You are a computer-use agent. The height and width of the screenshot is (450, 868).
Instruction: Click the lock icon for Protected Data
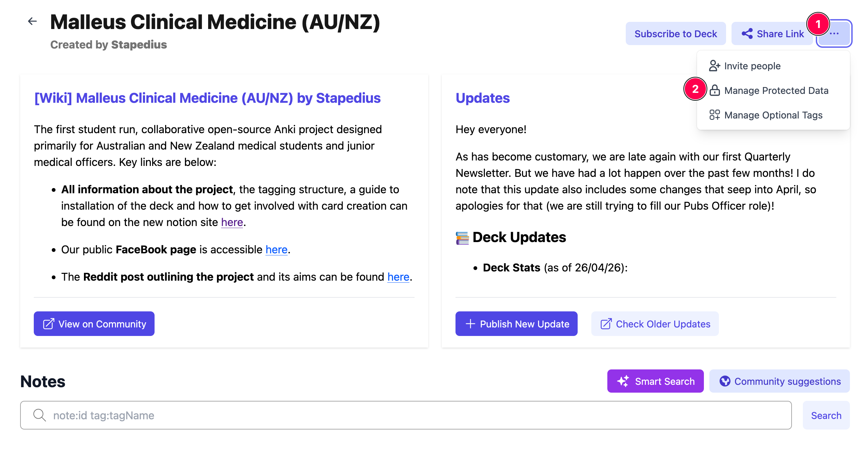(x=714, y=90)
